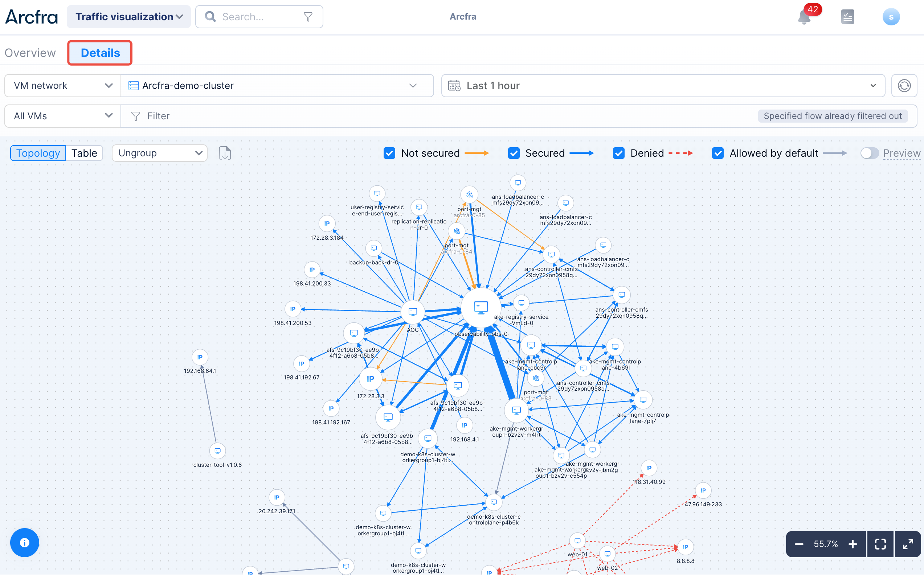The image size is (924, 576).
Task: Open the task list icon
Action: click(847, 17)
